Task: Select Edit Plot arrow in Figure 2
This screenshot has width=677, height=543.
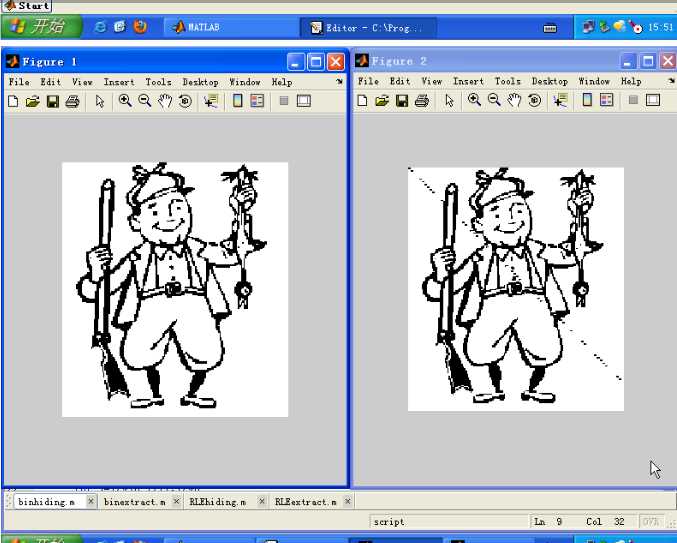Action: [449, 101]
